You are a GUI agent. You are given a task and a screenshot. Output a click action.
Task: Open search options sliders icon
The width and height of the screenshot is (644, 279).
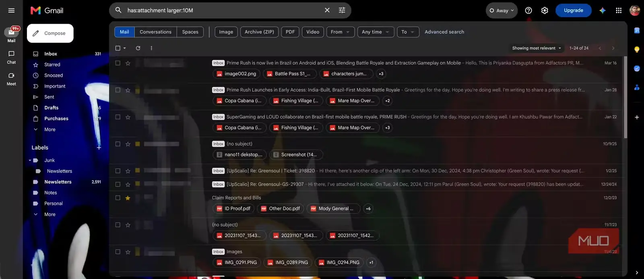(x=342, y=10)
